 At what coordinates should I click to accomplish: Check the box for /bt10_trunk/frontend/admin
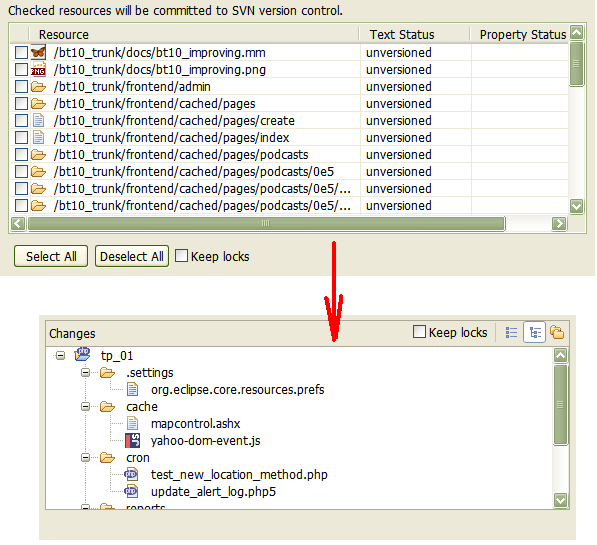(21, 86)
